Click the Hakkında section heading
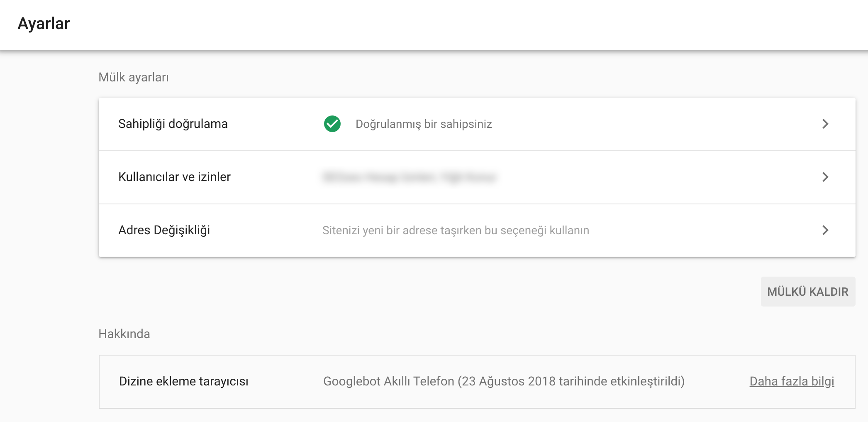 (124, 334)
